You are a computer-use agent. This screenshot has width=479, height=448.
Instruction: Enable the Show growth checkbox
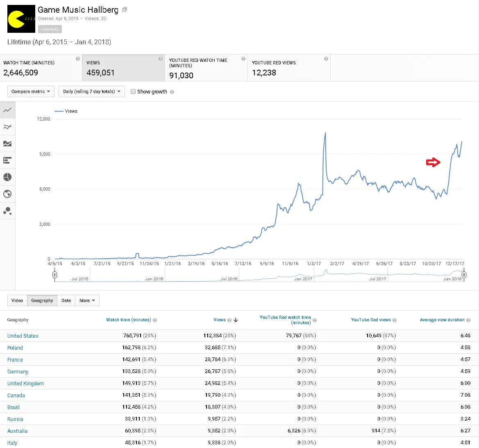[133, 91]
